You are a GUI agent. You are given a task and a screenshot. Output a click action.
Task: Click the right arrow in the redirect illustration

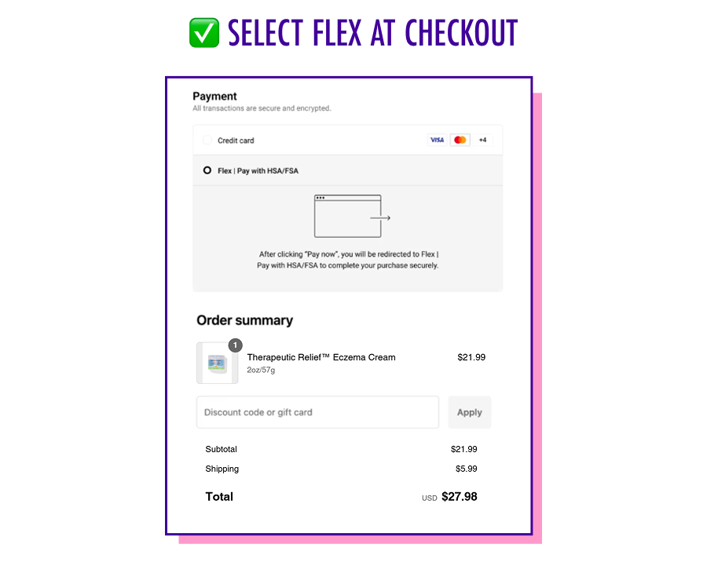pos(380,218)
